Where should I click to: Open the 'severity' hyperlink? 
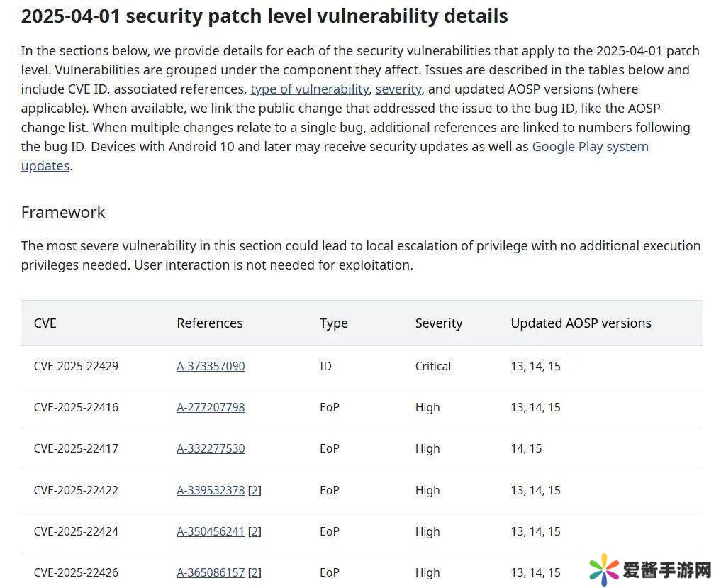tap(398, 89)
